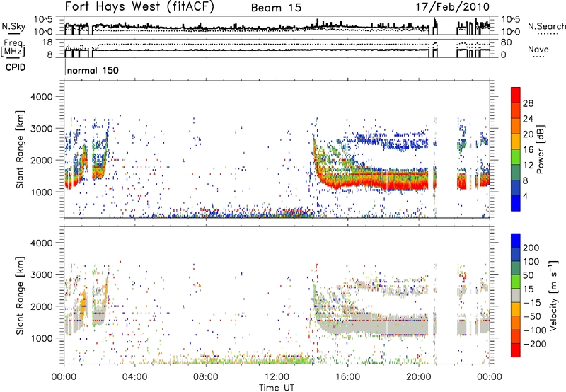The height and width of the screenshot is (392, 566).
Task: Click the '-200' Velocity scale value
Action: click(x=534, y=344)
